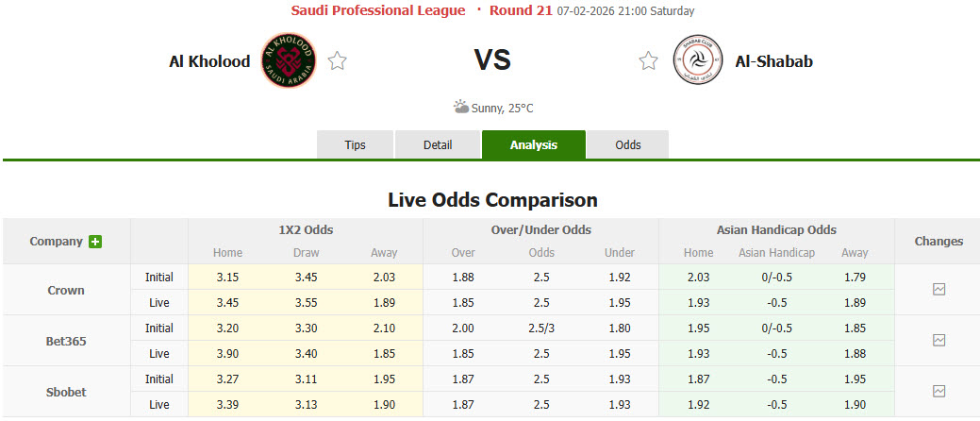980x421 pixels.
Task: Open the Saudi Professional League link
Action: (377, 10)
